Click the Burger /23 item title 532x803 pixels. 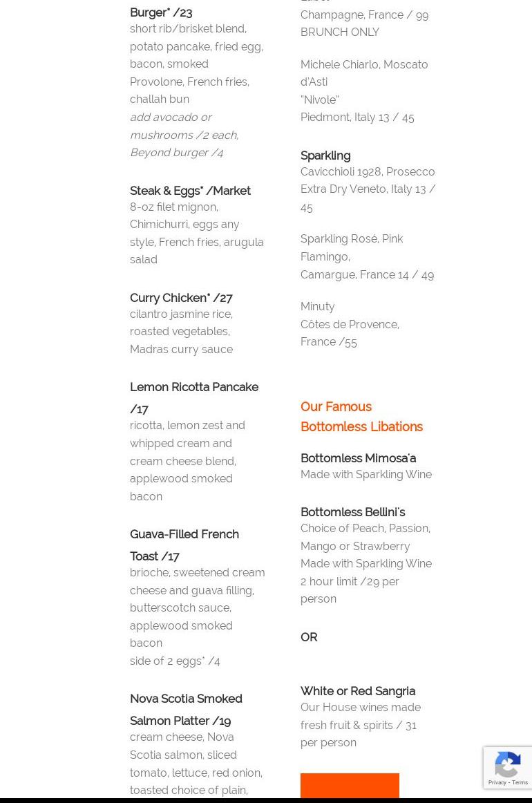(161, 12)
